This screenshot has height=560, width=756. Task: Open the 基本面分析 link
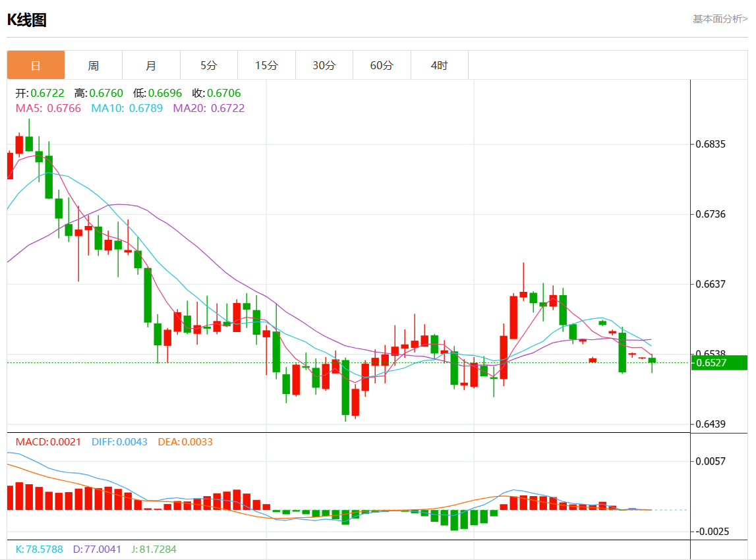720,19
